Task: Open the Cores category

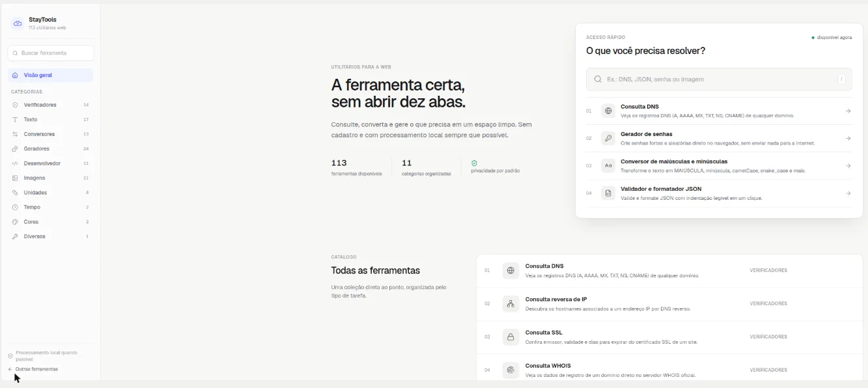Action: tap(50, 222)
